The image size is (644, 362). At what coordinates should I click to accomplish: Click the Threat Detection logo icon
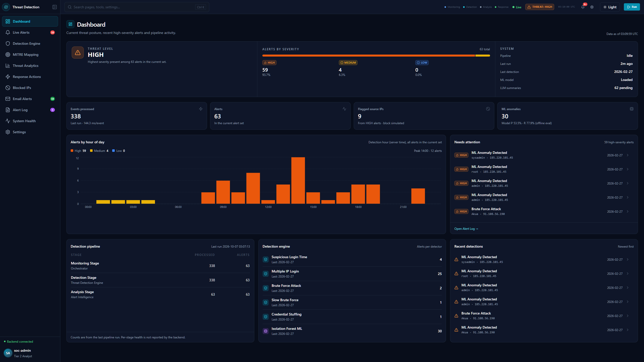(6, 7)
